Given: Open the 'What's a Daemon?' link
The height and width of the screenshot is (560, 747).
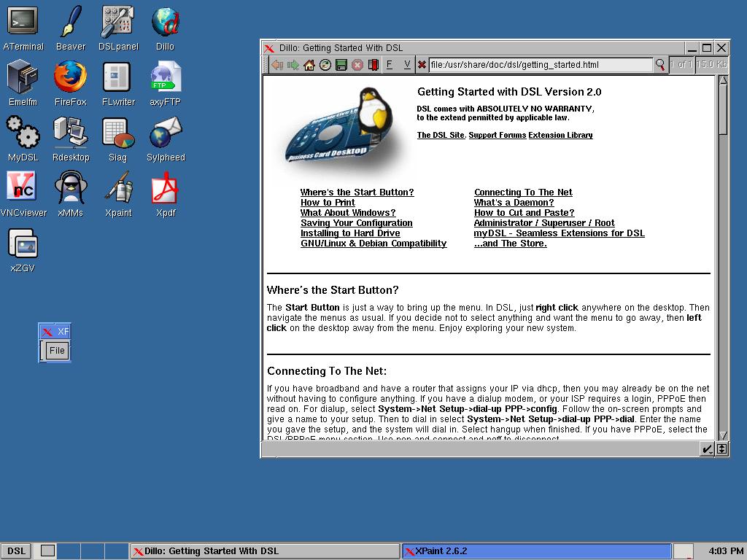Looking at the screenshot, I should (x=514, y=203).
